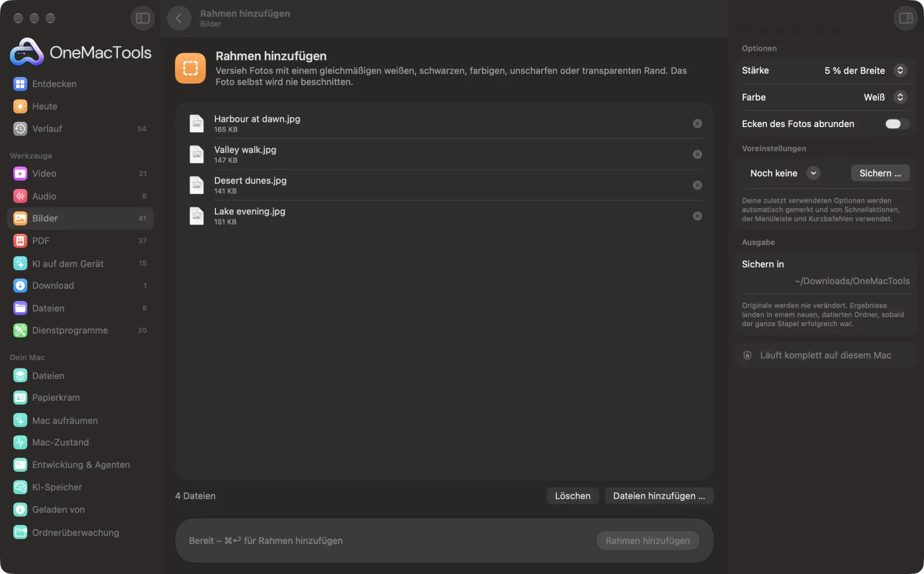Click the Audio waveform icon

point(20,196)
